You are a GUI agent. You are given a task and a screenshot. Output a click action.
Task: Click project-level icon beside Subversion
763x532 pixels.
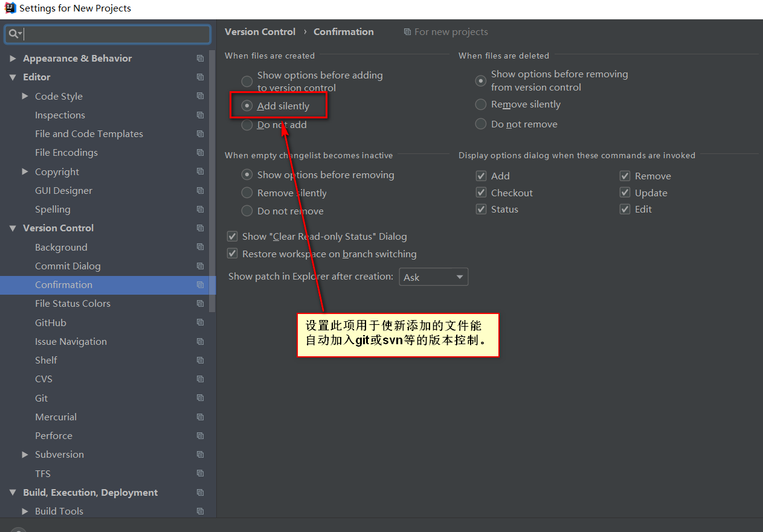click(x=200, y=454)
